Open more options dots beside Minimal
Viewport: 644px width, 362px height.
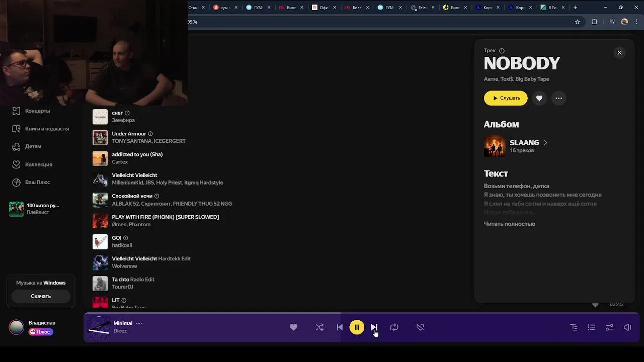coord(139,323)
